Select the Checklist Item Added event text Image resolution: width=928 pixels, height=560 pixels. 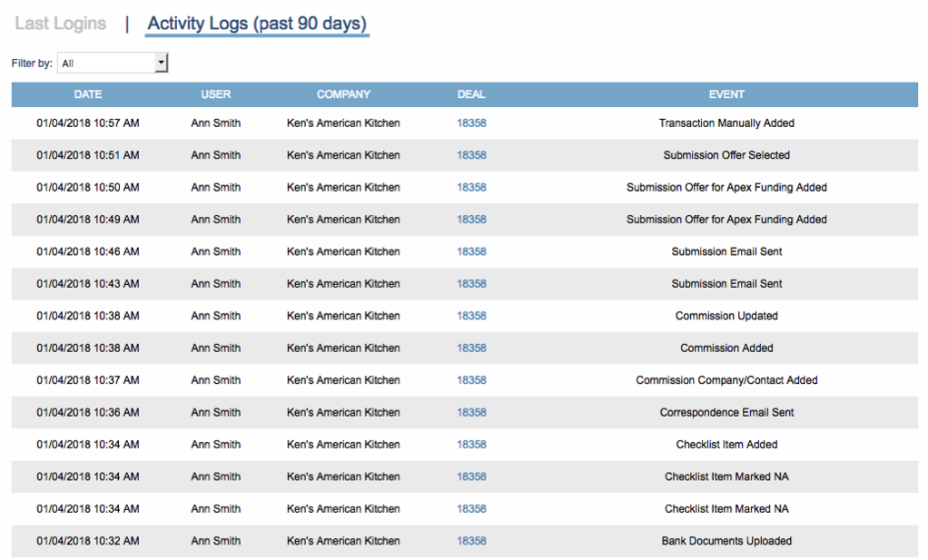pos(726,445)
